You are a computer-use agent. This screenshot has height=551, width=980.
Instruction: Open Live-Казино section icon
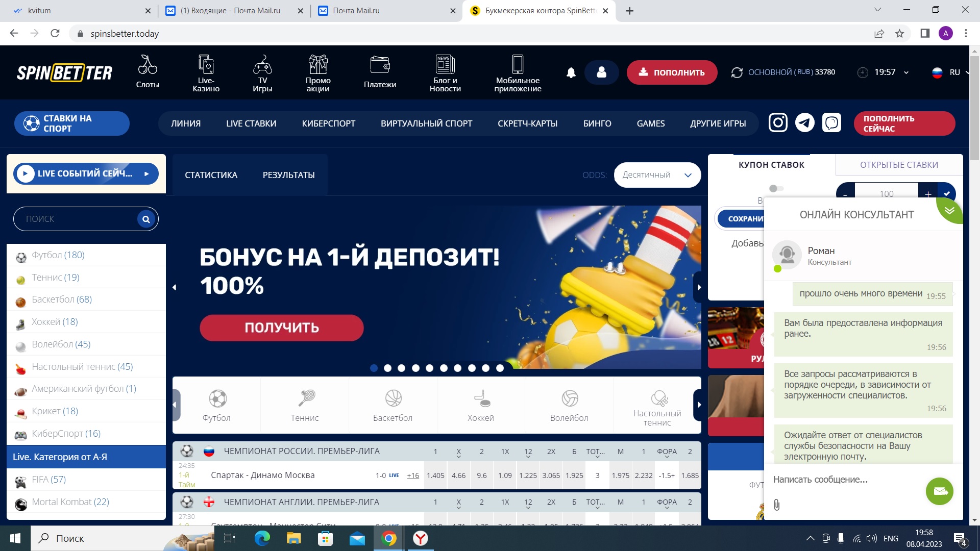206,64
